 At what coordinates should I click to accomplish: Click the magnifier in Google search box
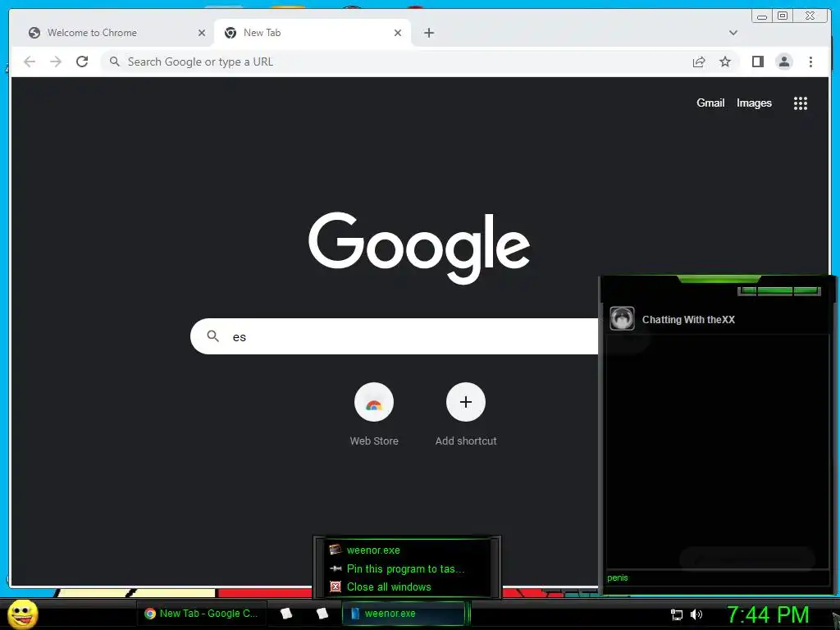212,336
